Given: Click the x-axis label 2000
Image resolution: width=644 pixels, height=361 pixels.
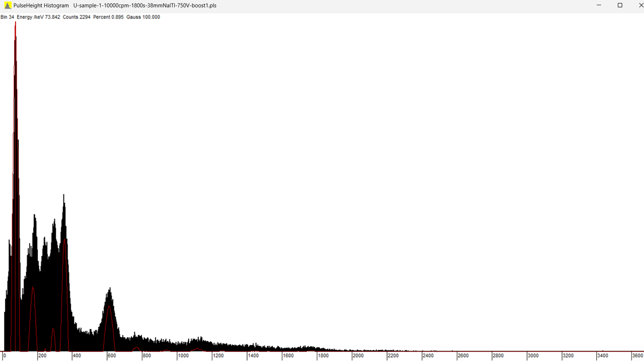Looking at the screenshot, I should 358,356.
